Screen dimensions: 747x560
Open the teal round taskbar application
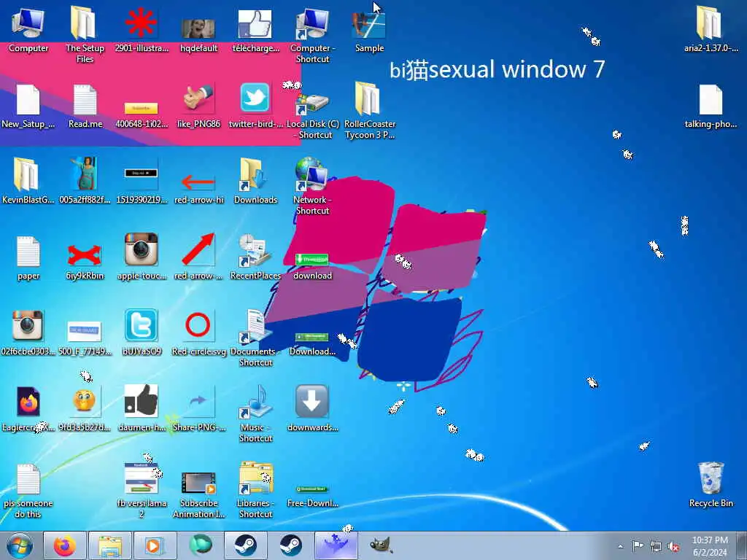click(200, 545)
